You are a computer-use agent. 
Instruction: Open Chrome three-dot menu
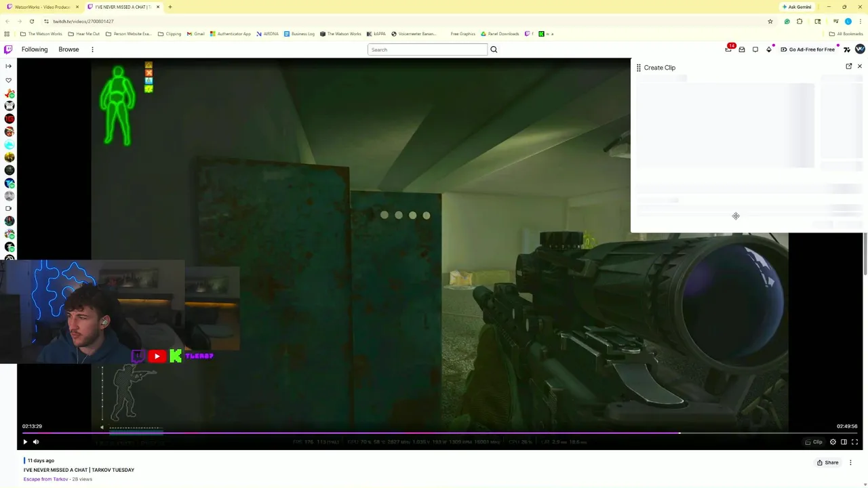tap(860, 22)
